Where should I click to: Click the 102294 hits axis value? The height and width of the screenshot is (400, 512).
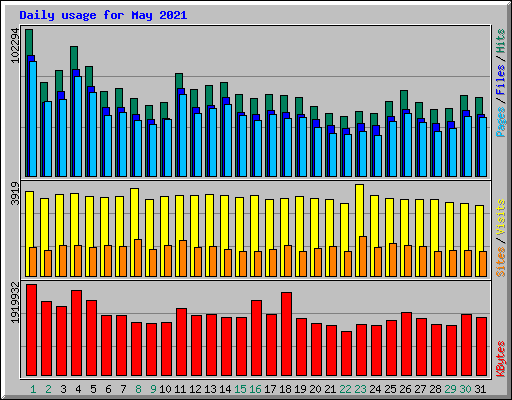[15, 46]
